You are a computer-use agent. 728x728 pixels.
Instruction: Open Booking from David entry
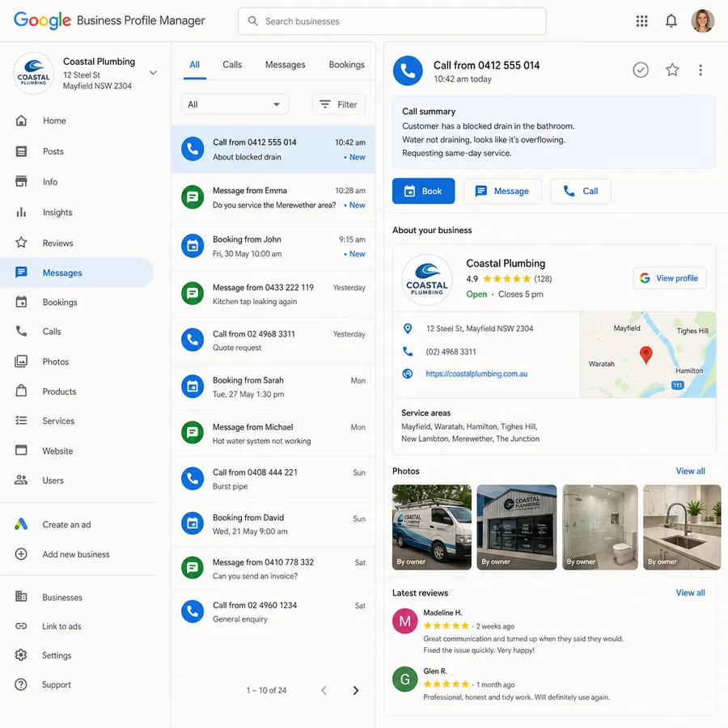tap(273, 524)
